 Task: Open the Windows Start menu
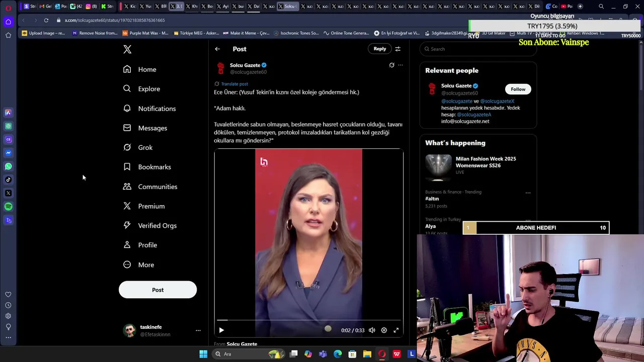pos(203,354)
